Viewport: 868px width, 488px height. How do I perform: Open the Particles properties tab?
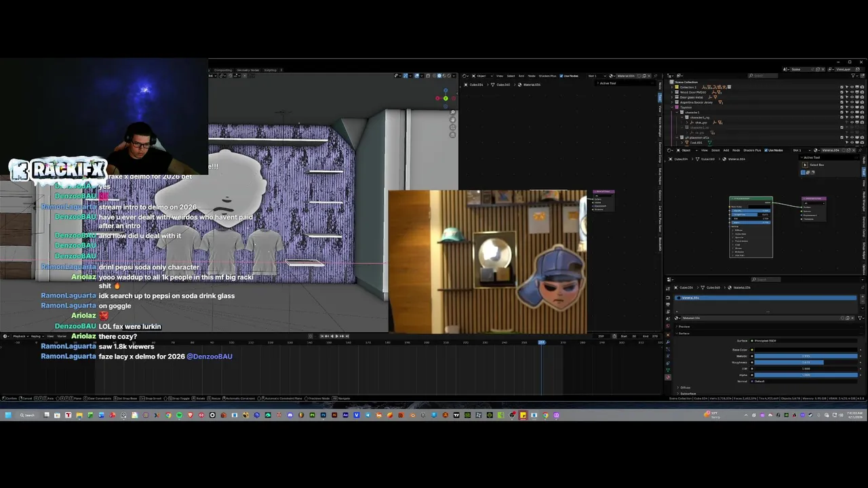(668, 349)
